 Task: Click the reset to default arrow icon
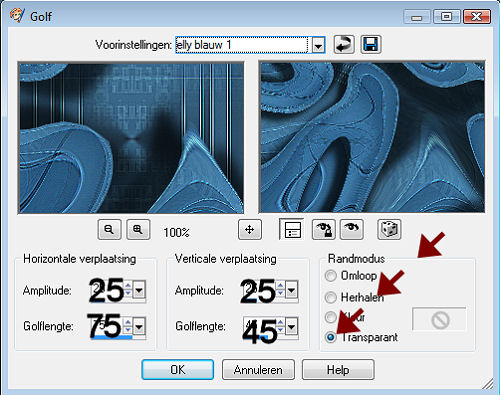click(x=344, y=44)
